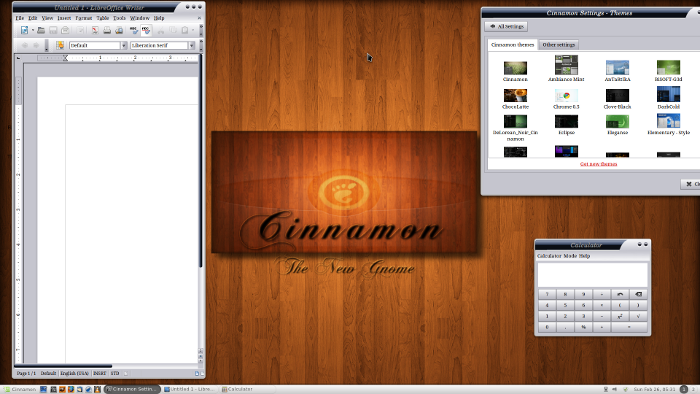The width and height of the screenshot is (700, 394).
Task: Click the 7 key on Calculator
Action: pos(547,294)
